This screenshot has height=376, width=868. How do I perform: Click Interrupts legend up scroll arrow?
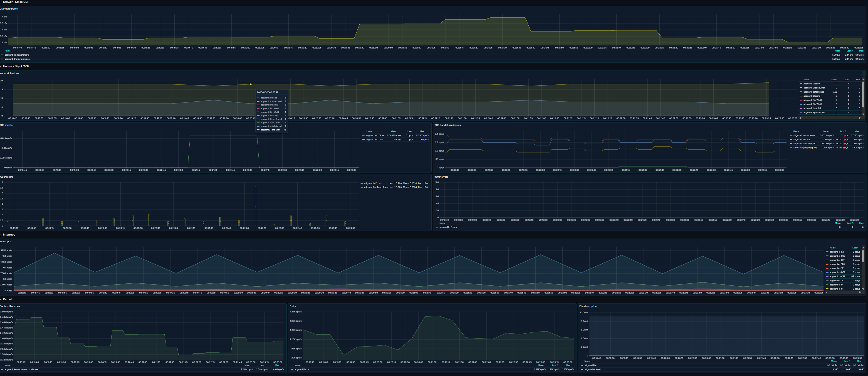(x=863, y=247)
